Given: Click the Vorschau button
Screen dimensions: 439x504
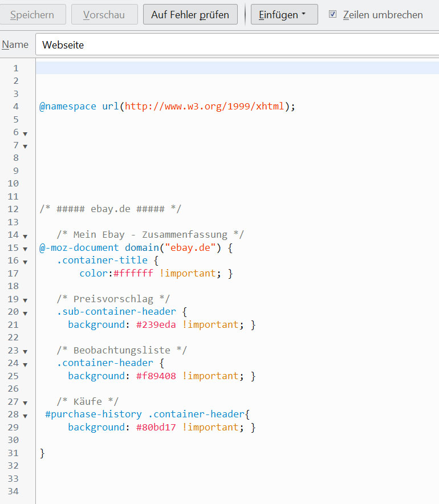Looking at the screenshot, I should click(x=104, y=15).
